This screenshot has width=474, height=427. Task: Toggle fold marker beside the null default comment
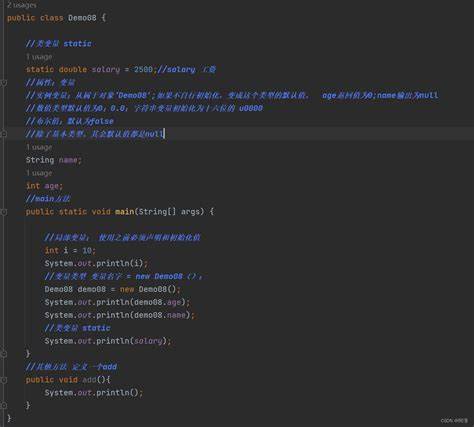(x=4, y=134)
